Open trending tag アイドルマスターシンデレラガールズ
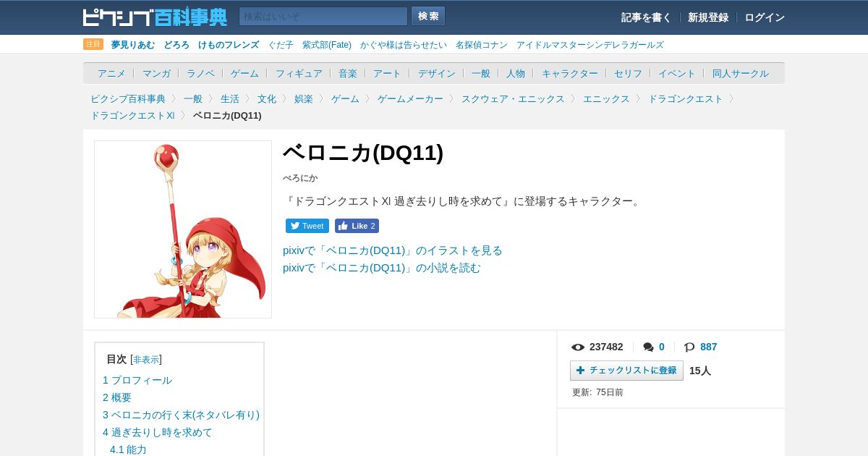 coord(590,45)
